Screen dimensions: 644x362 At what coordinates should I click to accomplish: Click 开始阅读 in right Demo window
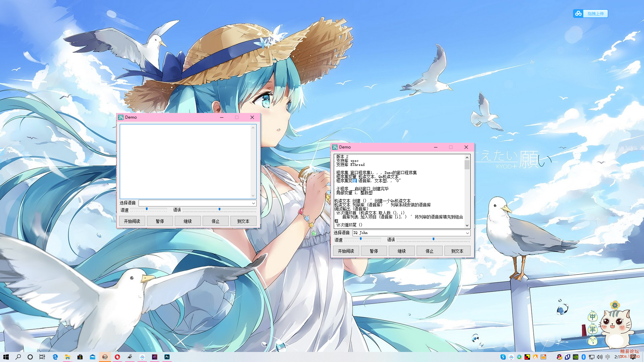(346, 251)
